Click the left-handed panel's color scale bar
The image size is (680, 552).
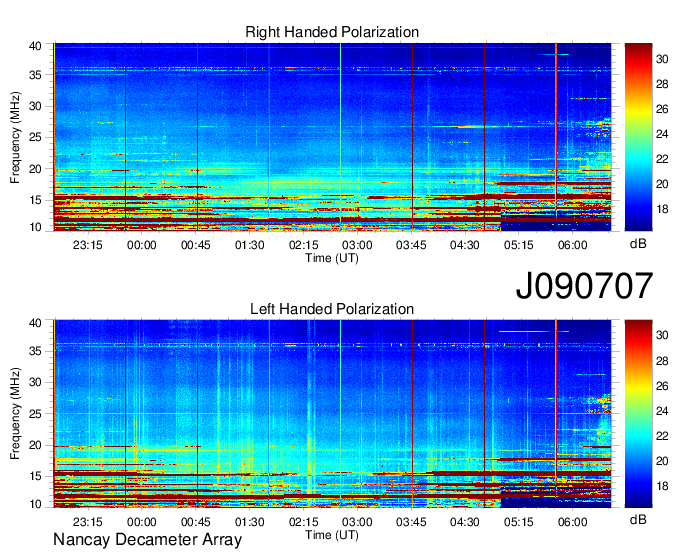638,414
